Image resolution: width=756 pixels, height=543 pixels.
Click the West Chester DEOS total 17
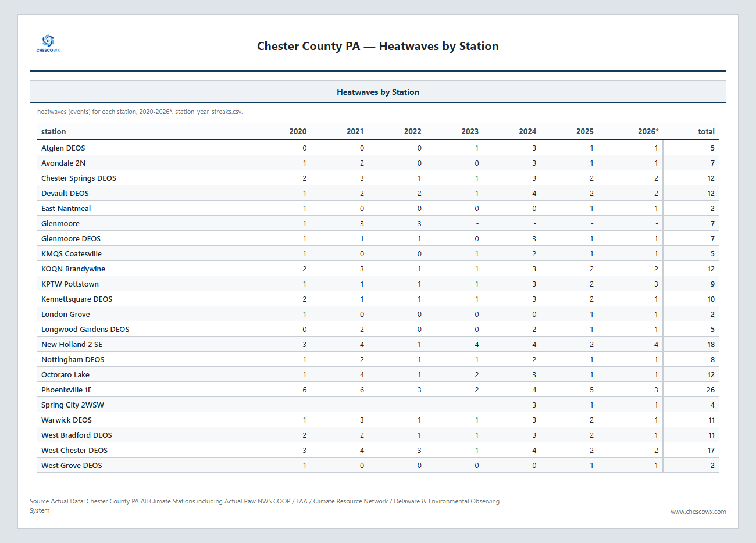coord(711,450)
